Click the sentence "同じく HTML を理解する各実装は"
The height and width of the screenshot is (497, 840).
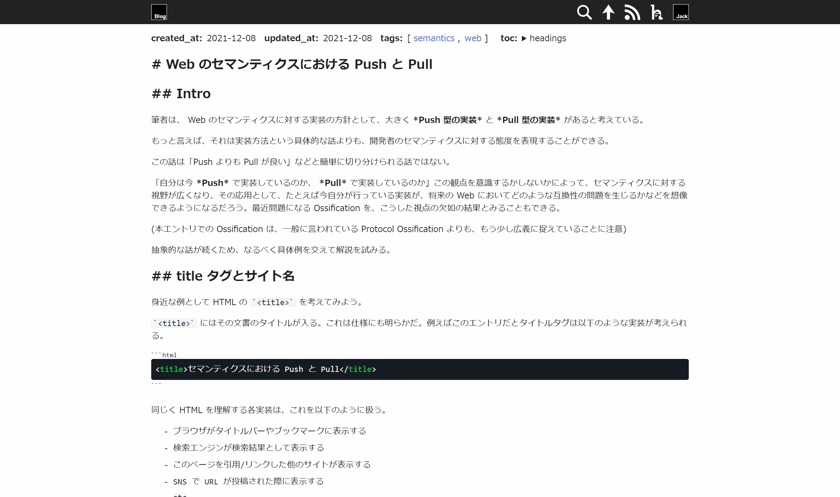coord(269,410)
